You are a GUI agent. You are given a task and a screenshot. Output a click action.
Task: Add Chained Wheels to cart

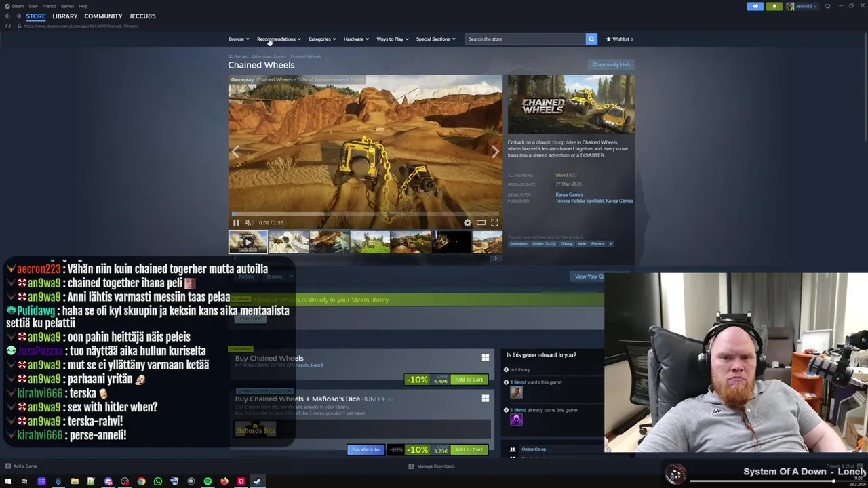(469, 380)
